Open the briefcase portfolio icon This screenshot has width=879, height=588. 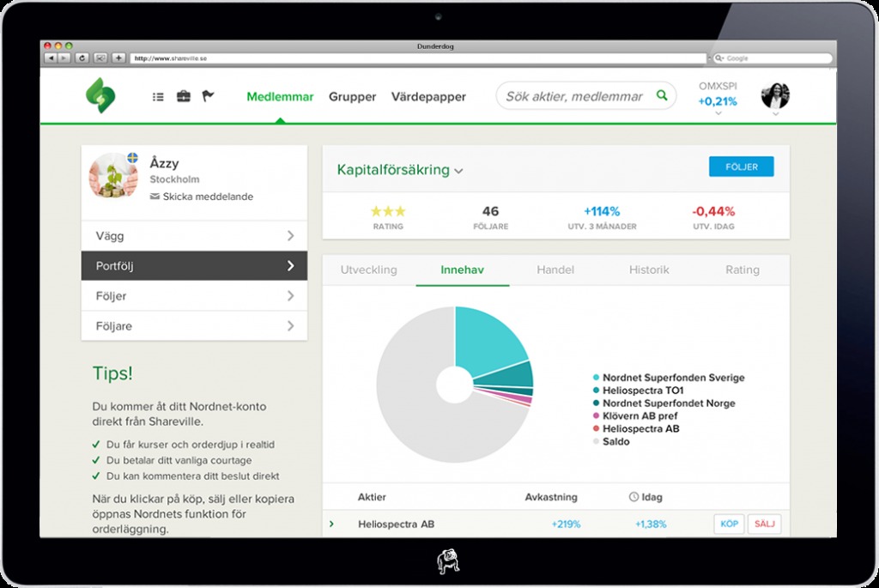184,96
